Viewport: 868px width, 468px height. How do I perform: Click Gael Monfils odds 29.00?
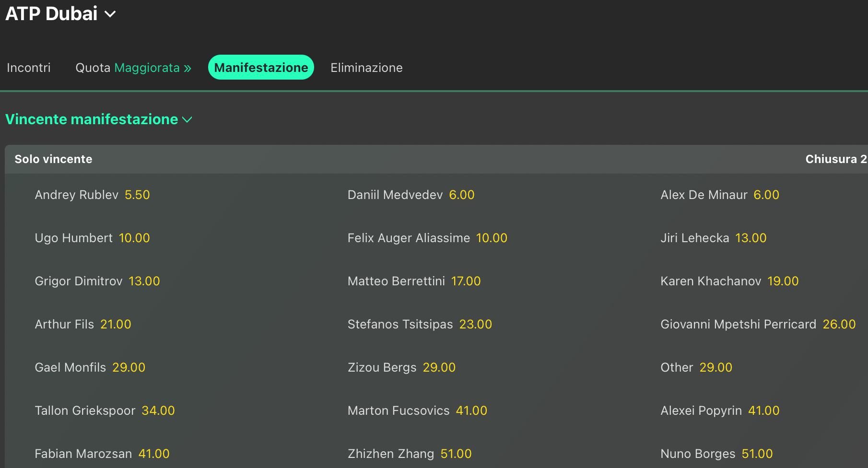click(129, 367)
